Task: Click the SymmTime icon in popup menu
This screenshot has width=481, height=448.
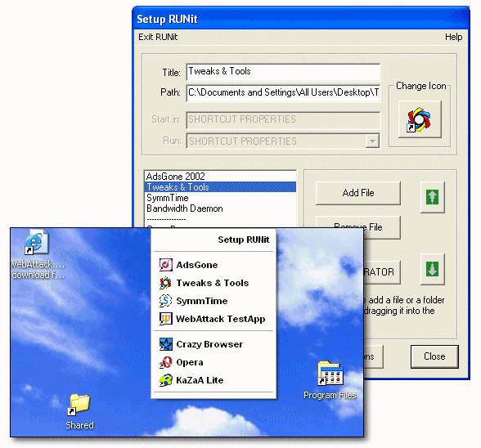Action: tap(165, 301)
